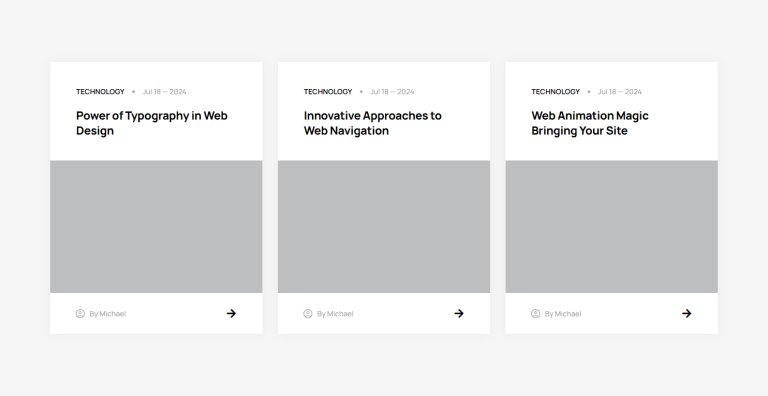Click By Michael on the Web Animation card
Screen dimensions: 768x396
[563, 314]
